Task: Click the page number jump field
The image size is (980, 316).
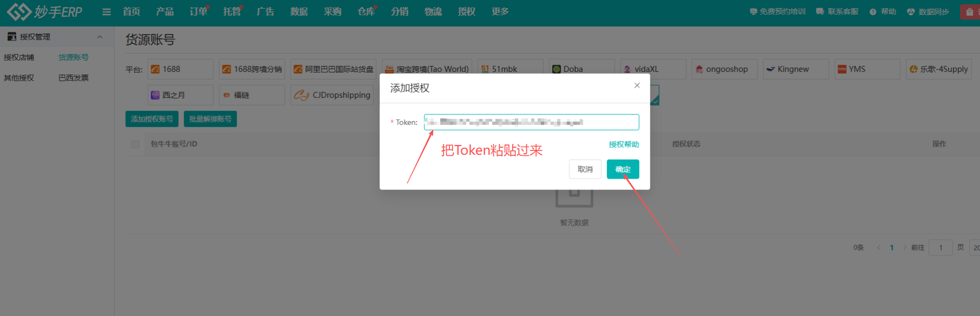Action: coord(941,247)
